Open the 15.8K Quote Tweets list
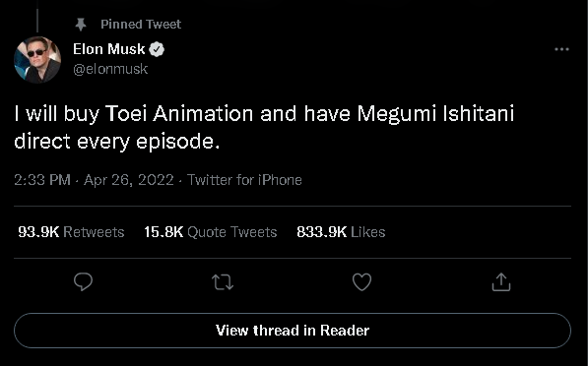Screen dimensions: 588x366 pos(211,232)
